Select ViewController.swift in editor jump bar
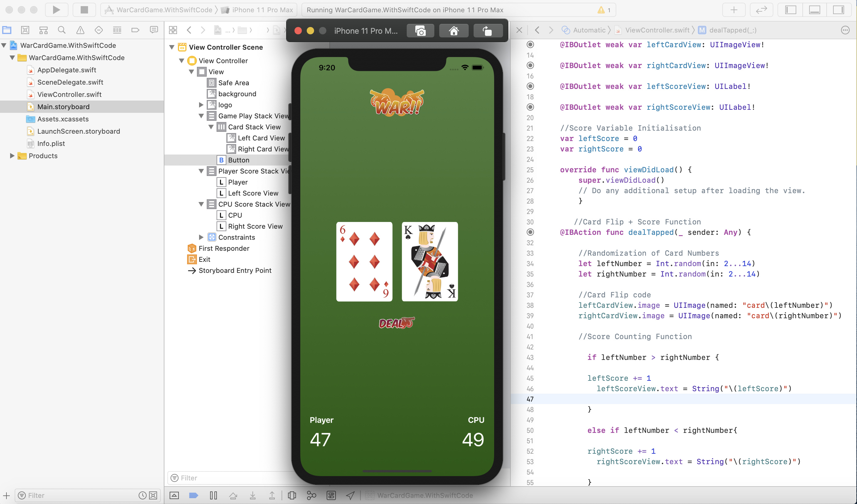Screen dimensions: 857x504 pos(657,30)
